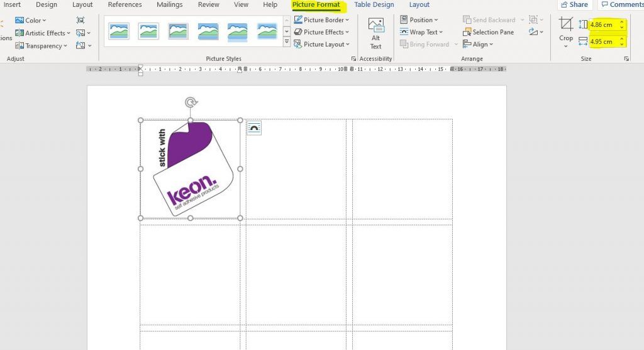Open the Selection Pane
The image size is (644, 350).
pos(488,32)
